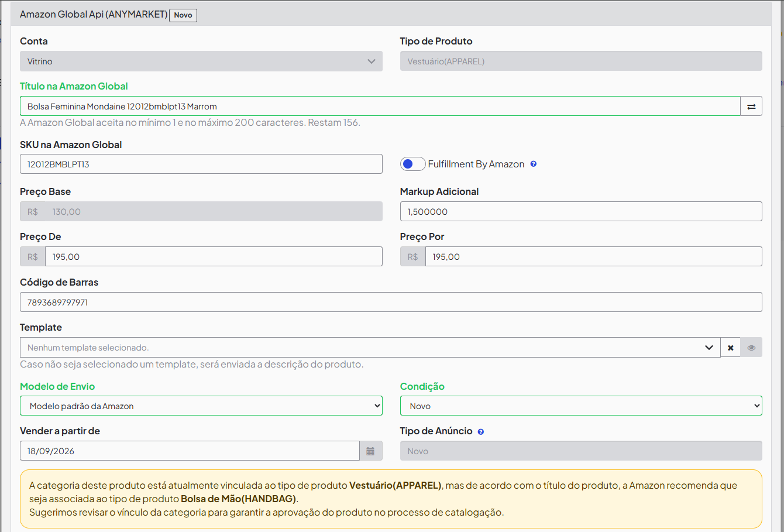The height and width of the screenshot is (532, 784).
Task: Click the swap arrows icon beside title field
Action: [751, 107]
